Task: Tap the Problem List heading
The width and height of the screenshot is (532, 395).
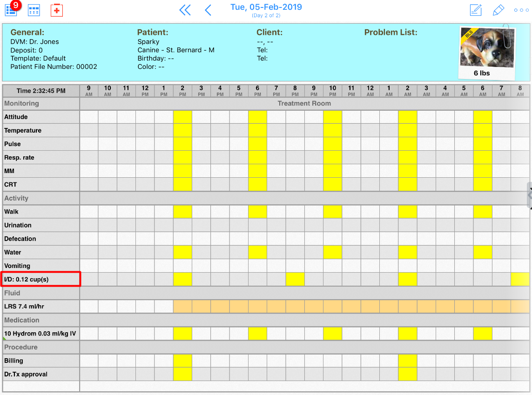Action: [x=391, y=32]
